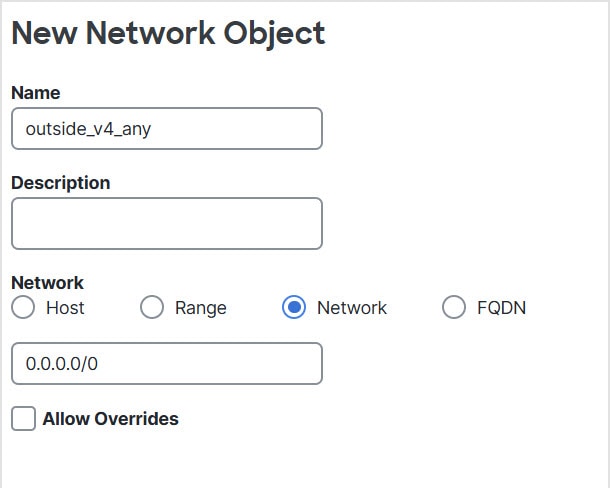The width and height of the screenshot is (610, 488).
Task: Choose the FQDN radio option
Action: coord(454,307)
